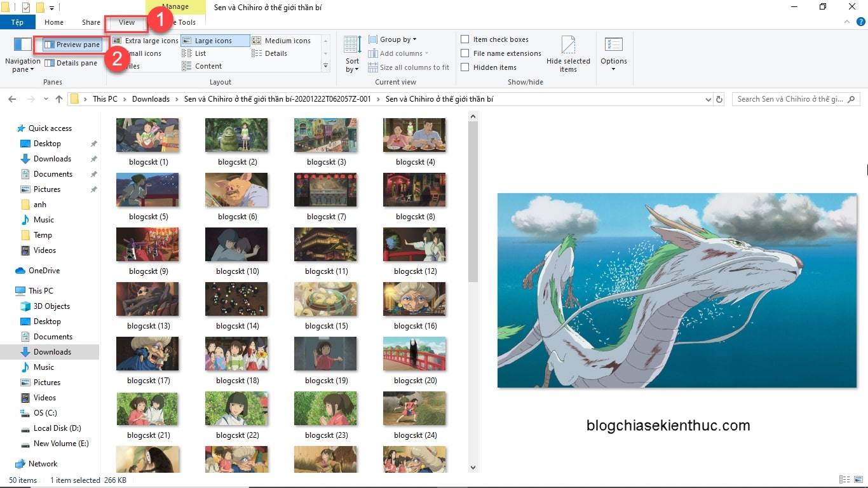Viewport: 868px width, 488px height.
Task: Click the file list vertical scrollbar
Action: 473,201
